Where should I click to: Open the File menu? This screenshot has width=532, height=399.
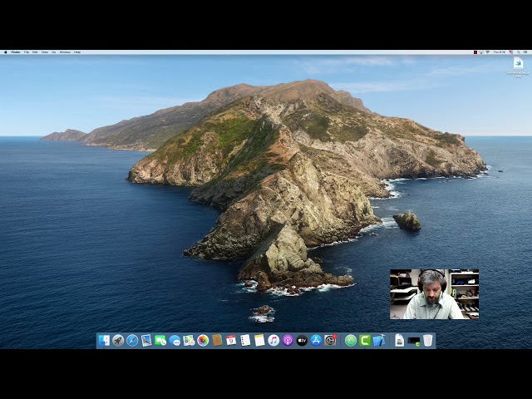point(27,52)
